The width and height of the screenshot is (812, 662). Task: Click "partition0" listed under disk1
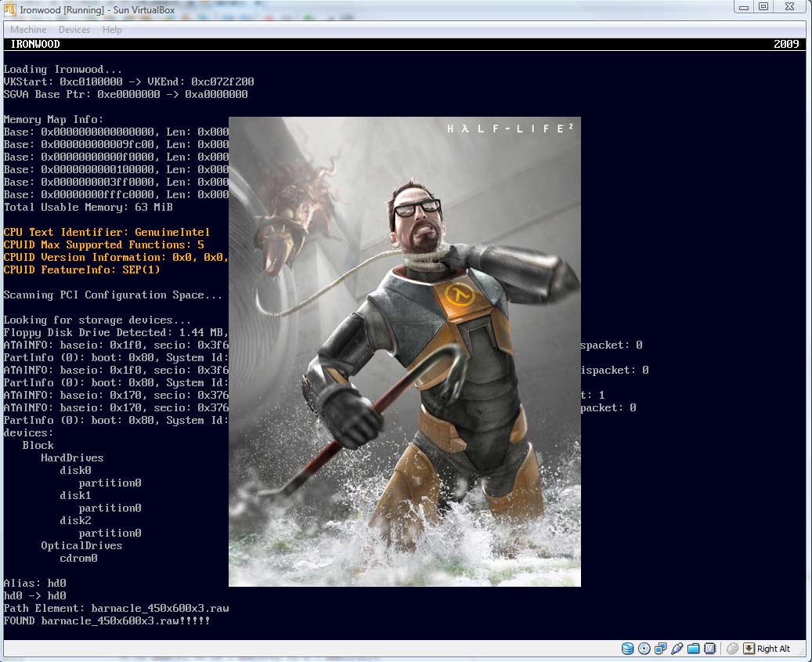[110, 508]
